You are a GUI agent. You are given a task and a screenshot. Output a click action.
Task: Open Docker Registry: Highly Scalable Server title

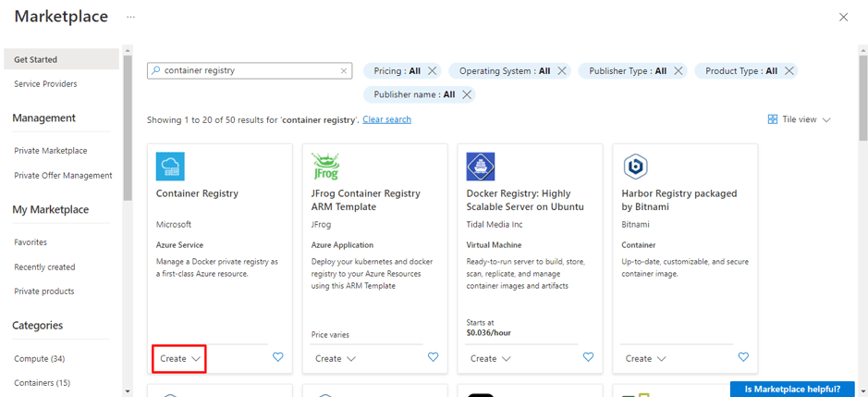(x=525, y=200)
